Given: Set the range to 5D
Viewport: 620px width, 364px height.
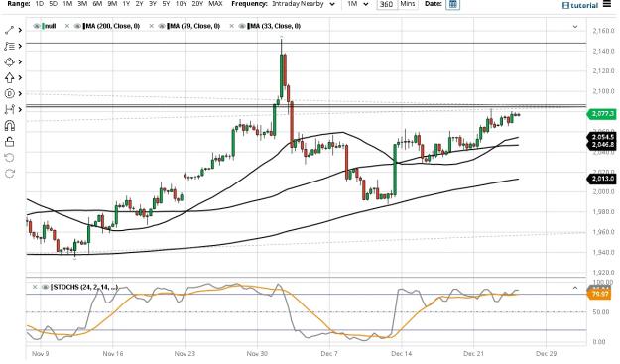Looking at the screenshot, I should pyautogui.click(x=53, y=4).
